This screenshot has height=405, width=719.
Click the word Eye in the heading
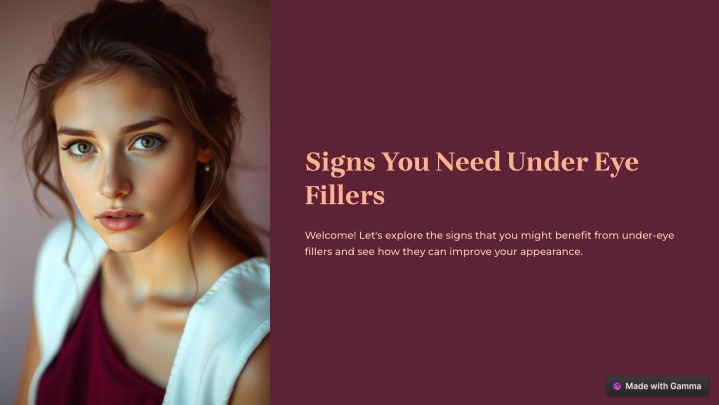[616, 163]
